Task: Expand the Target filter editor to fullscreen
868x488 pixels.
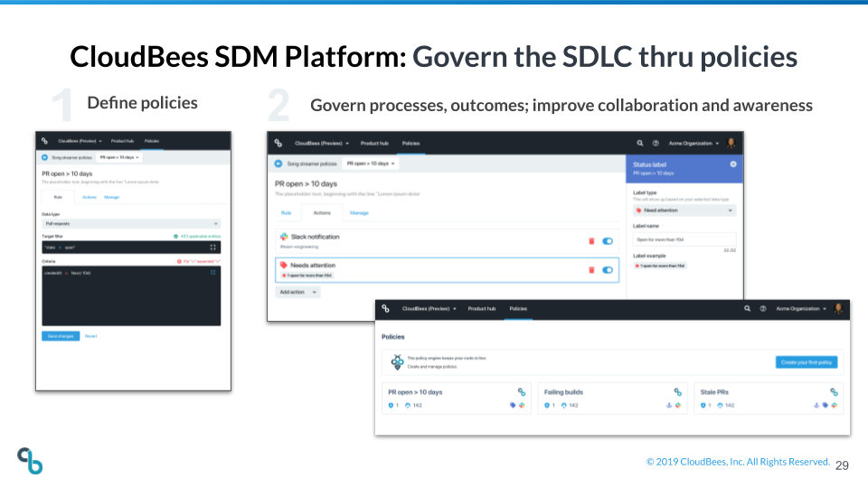Action: pos(212,248)
